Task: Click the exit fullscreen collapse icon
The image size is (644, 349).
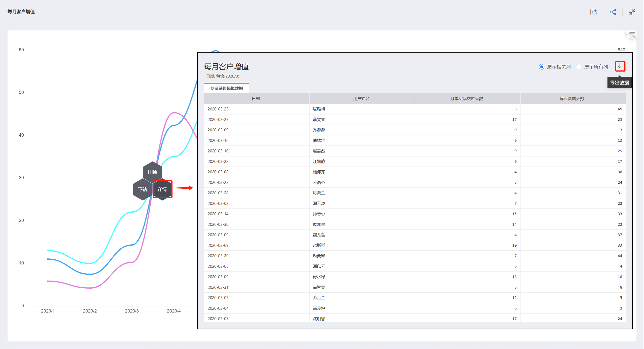Action: 632,12
